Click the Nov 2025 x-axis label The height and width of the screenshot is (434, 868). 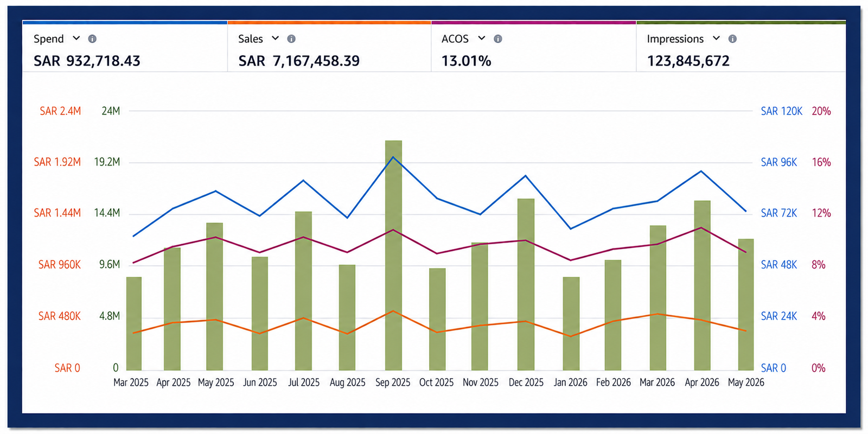(481, 382)
